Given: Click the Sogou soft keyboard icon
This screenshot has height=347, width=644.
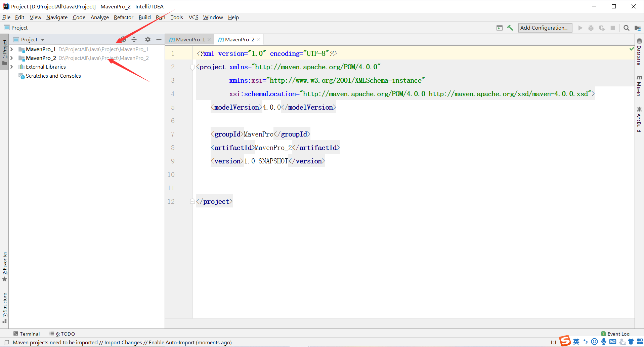Looking at the screenshot, I should click(613, 342).
